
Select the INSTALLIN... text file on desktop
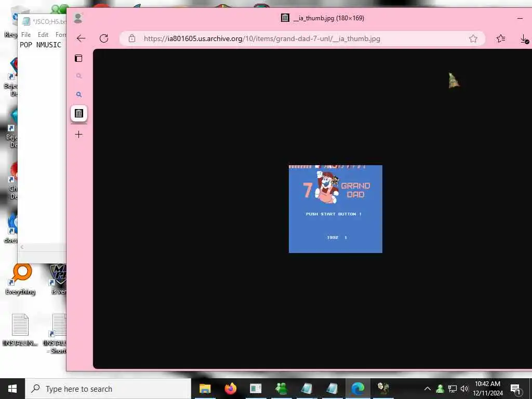[20, 330]
